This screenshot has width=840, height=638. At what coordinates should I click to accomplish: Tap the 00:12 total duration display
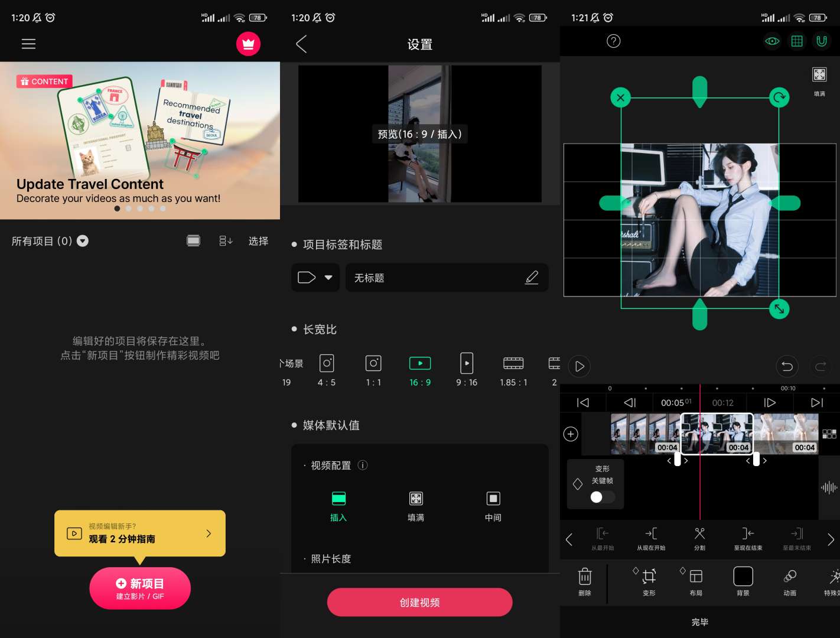point(722,403)
